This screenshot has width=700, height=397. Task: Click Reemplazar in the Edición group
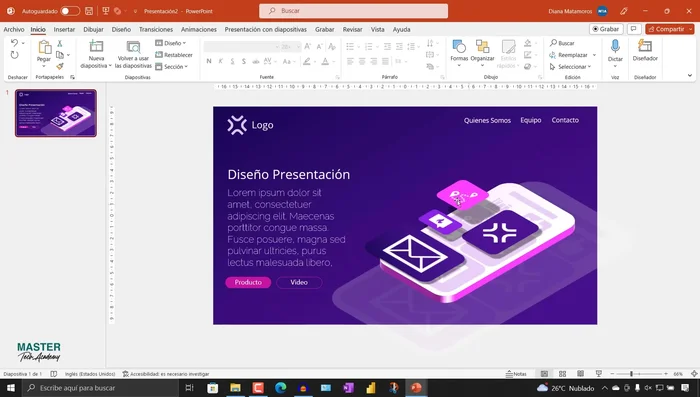568,55
